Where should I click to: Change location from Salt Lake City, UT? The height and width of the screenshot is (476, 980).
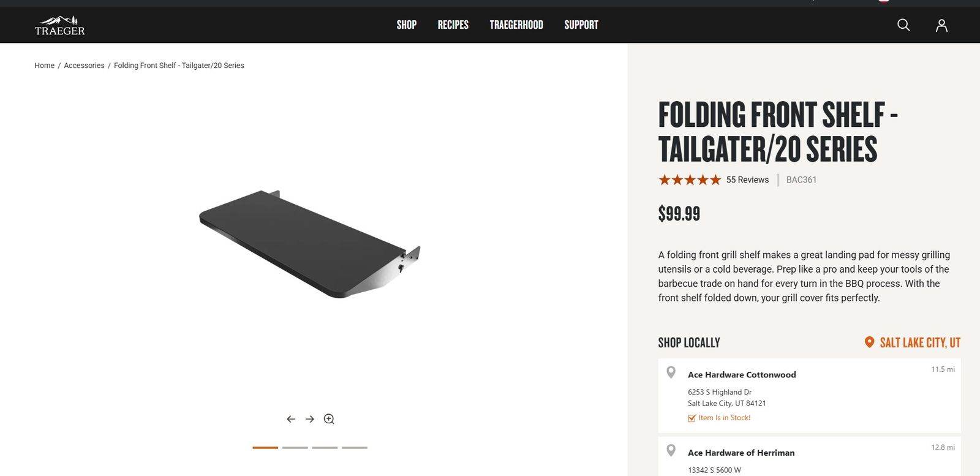coord(920,342)
